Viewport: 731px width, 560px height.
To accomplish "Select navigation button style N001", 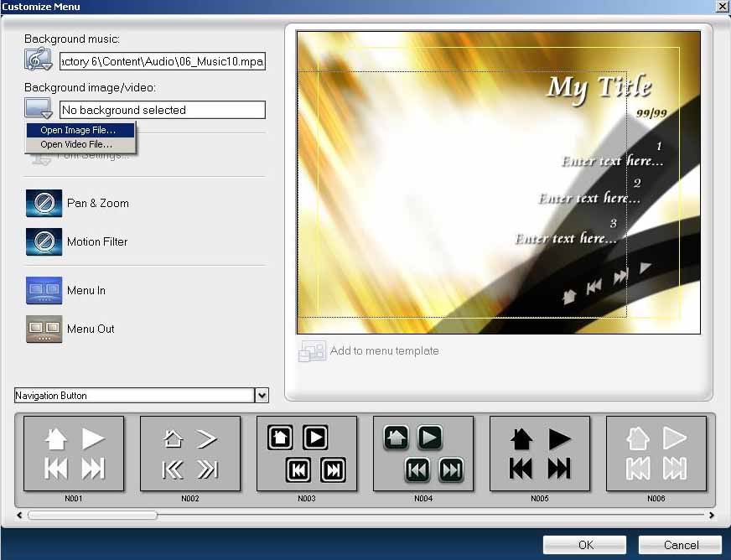I will click(74, 454).
